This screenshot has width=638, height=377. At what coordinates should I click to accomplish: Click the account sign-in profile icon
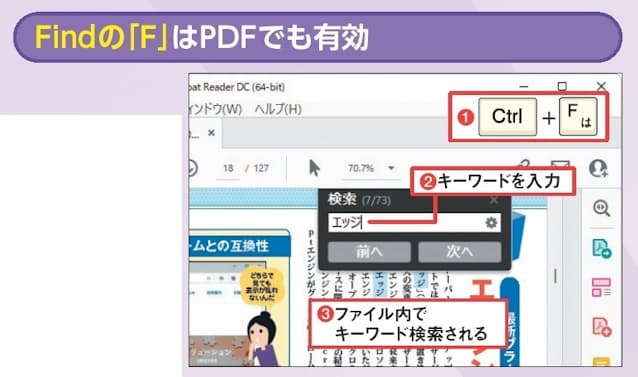click(598, 168)
